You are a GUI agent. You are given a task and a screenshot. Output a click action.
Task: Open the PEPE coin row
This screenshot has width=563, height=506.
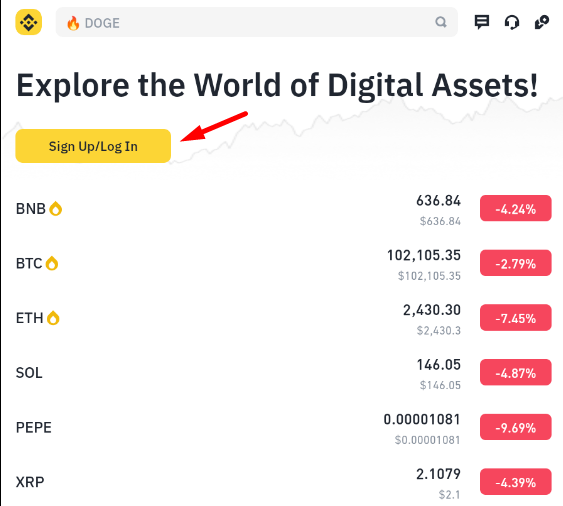[283, 427]
